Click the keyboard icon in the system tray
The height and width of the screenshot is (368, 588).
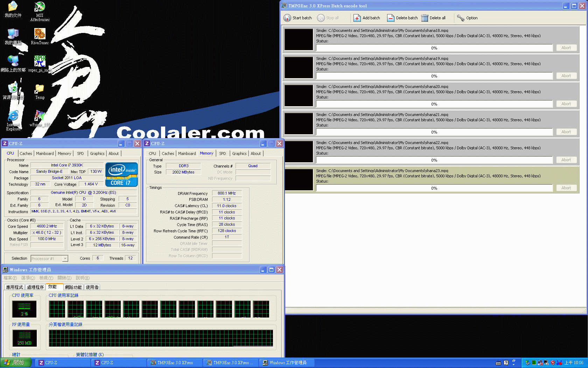point(498,363)
